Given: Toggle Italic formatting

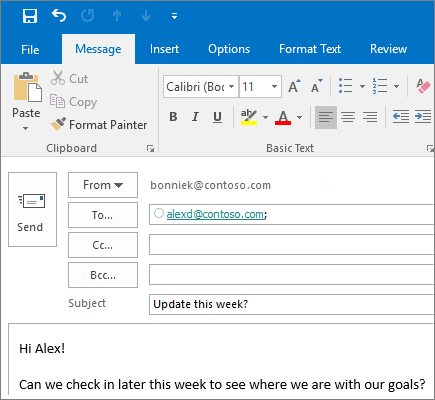Looking at the screenshot, I should tap(195, 117).
